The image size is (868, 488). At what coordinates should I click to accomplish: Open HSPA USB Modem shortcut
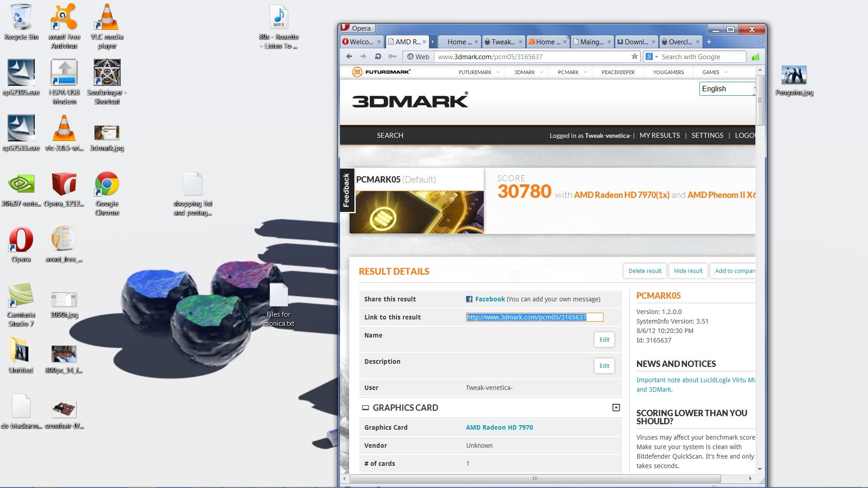pyautogui.click(x=64, y=81)
